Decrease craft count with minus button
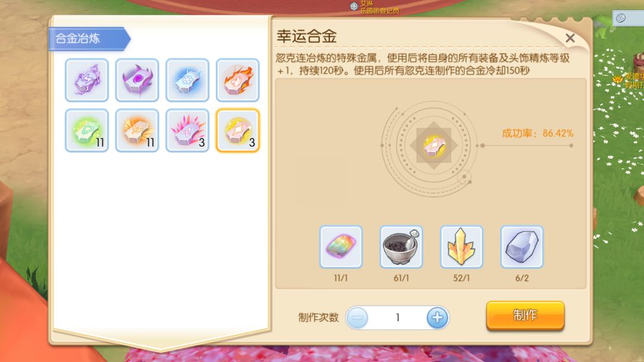This screenshot has width=644, height=362. pyautogui.click(x=357, y=318)
